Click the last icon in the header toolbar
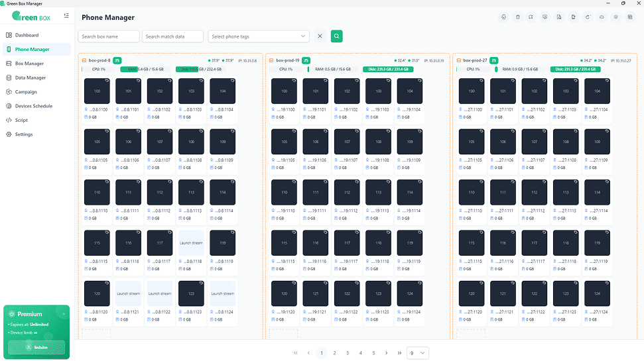Viewport: 644px width, 361px height. 630,17
